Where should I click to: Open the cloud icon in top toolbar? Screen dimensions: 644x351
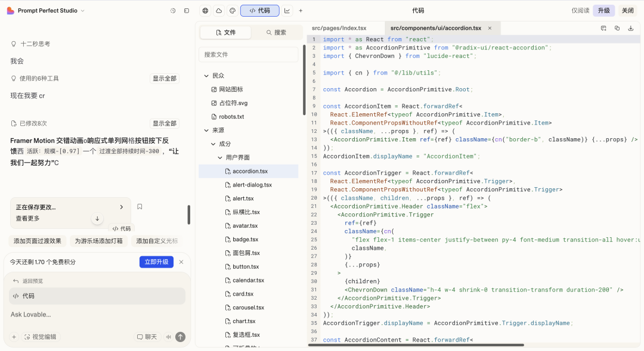(219, 11)
